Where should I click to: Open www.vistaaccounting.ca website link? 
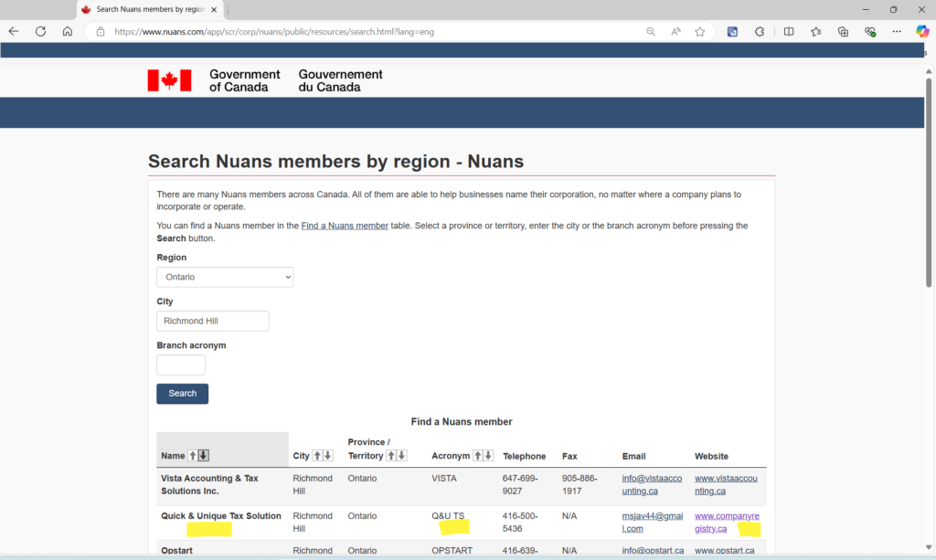(x=726, y=485)
